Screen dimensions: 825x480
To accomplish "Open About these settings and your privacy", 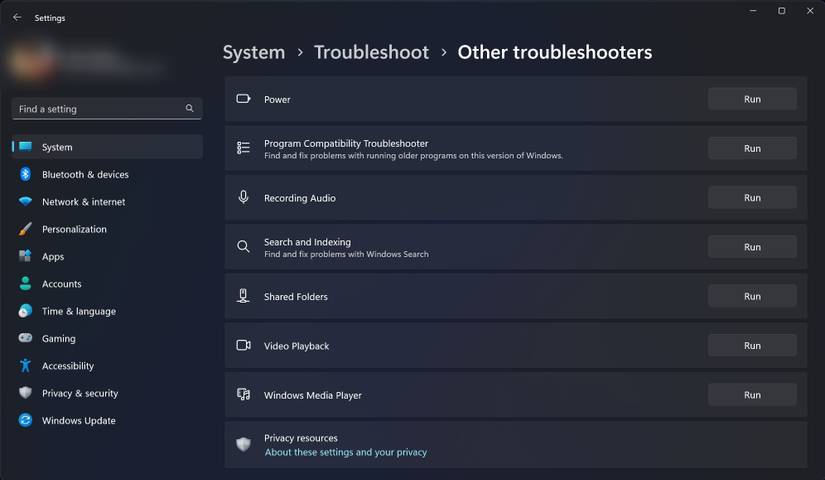I will click(345, 452).
